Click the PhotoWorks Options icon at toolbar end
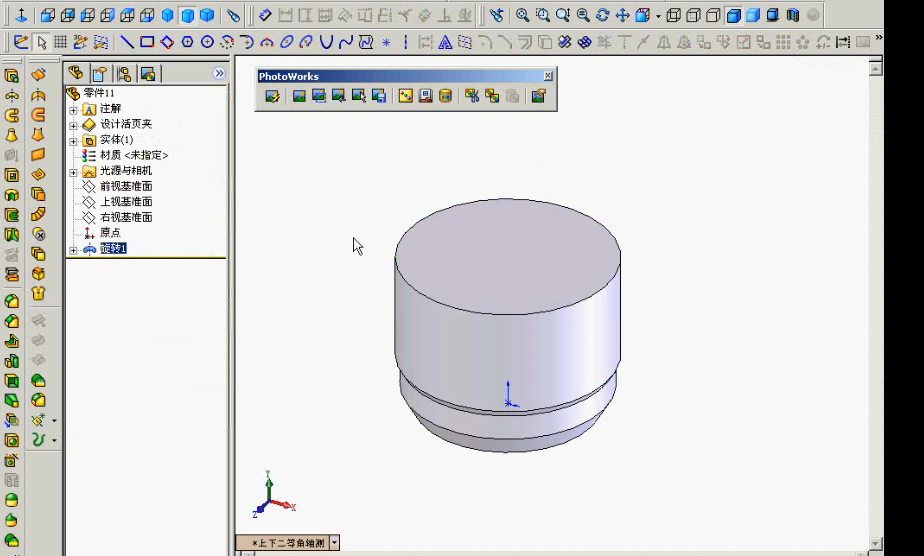 pos(539,96)
